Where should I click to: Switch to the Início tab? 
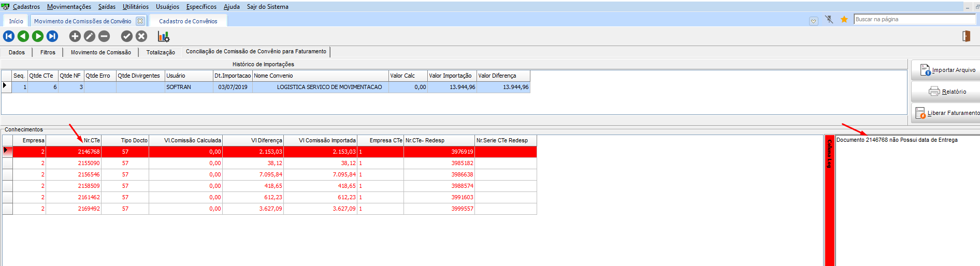point(16,21)
